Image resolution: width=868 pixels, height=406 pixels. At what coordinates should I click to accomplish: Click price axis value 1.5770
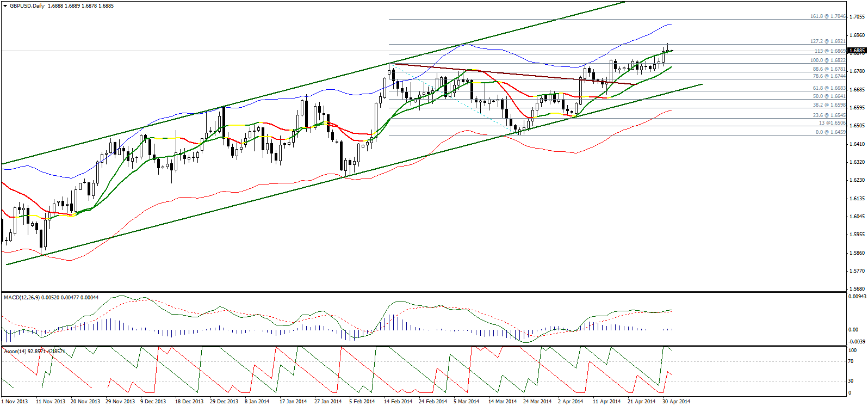[858, 271]
